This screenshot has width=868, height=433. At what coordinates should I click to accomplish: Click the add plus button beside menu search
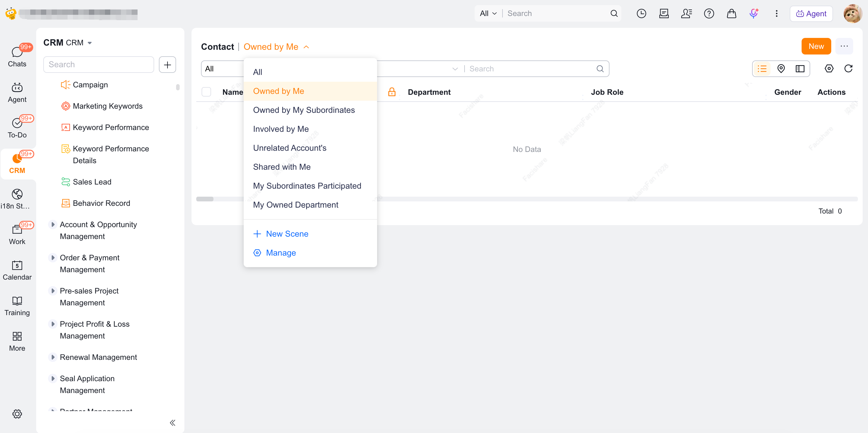167,64
